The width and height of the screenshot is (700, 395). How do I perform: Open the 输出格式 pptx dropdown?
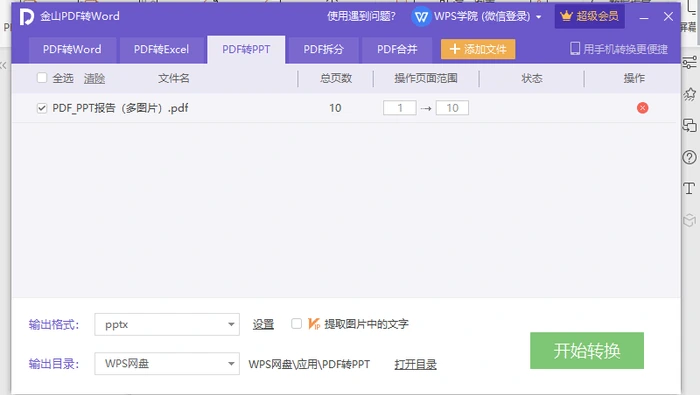tap(167, 324)
